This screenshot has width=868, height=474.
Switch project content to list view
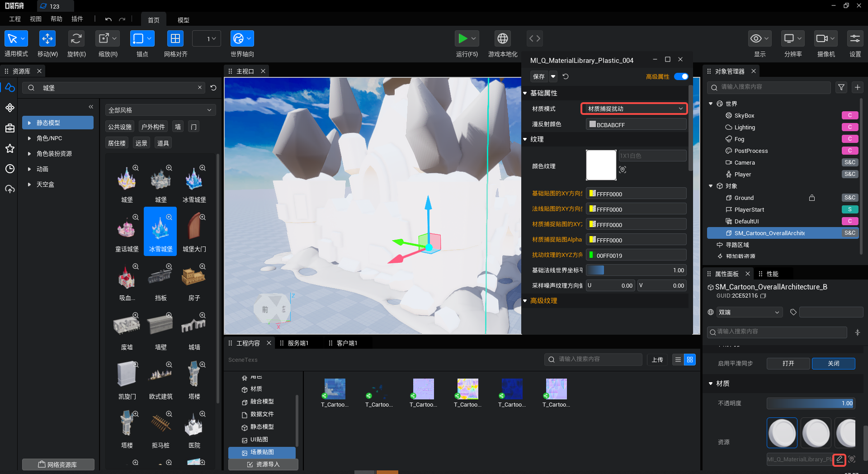tap(678, 360)
